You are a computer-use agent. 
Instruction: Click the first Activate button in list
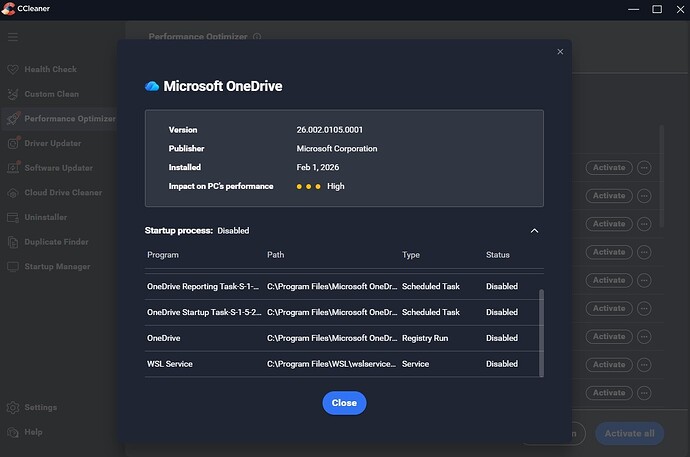609,168
